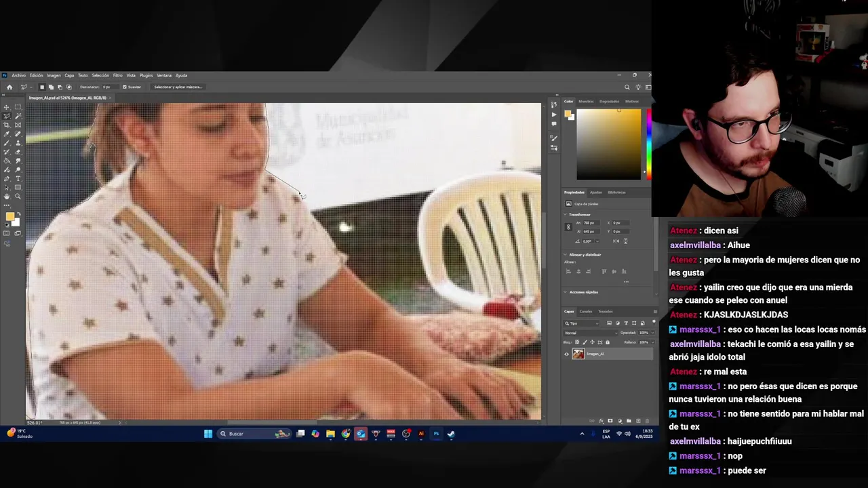Collapse the Acciones rápidas section

[564, 292]
